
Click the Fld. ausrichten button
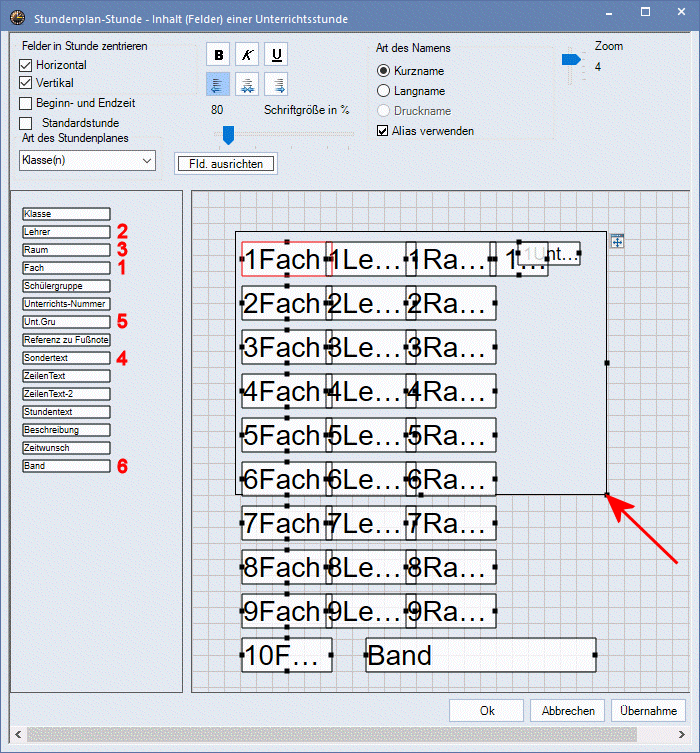click(225, 163)
